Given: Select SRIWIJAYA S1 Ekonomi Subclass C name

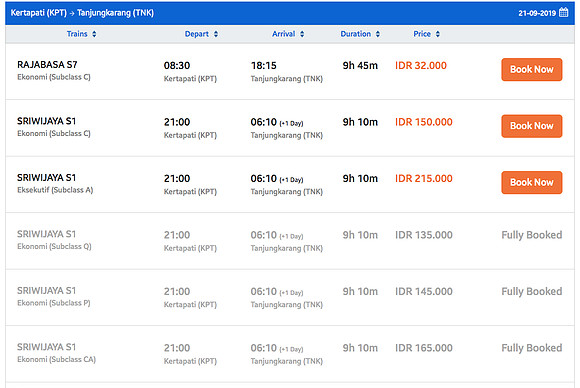Looking at the screenshot, I should pyautogui.click(x=47, y=121).
